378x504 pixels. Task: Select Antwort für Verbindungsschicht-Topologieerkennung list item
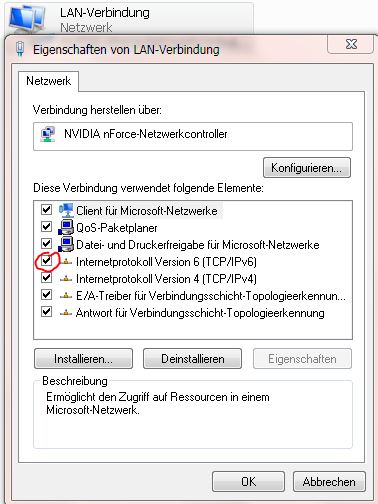(200, 313)
